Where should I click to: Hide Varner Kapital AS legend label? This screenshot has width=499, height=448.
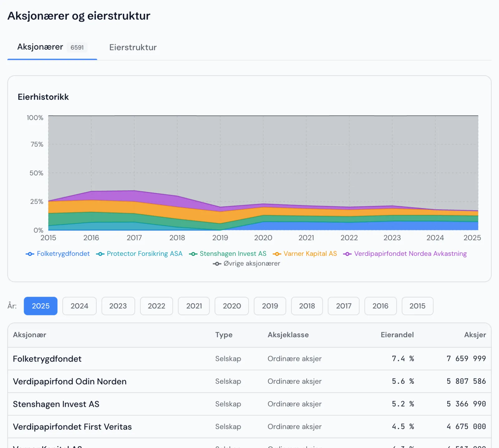pos(310,254)
